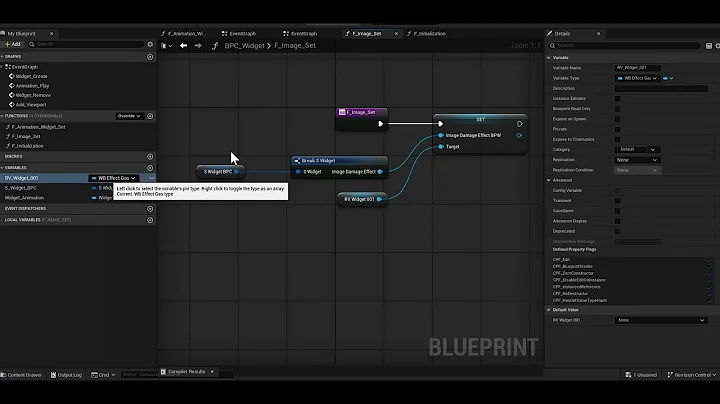Switch to the first EventGraph tab
The width and height of the screenshot is (720, 404).
(239, 34)
